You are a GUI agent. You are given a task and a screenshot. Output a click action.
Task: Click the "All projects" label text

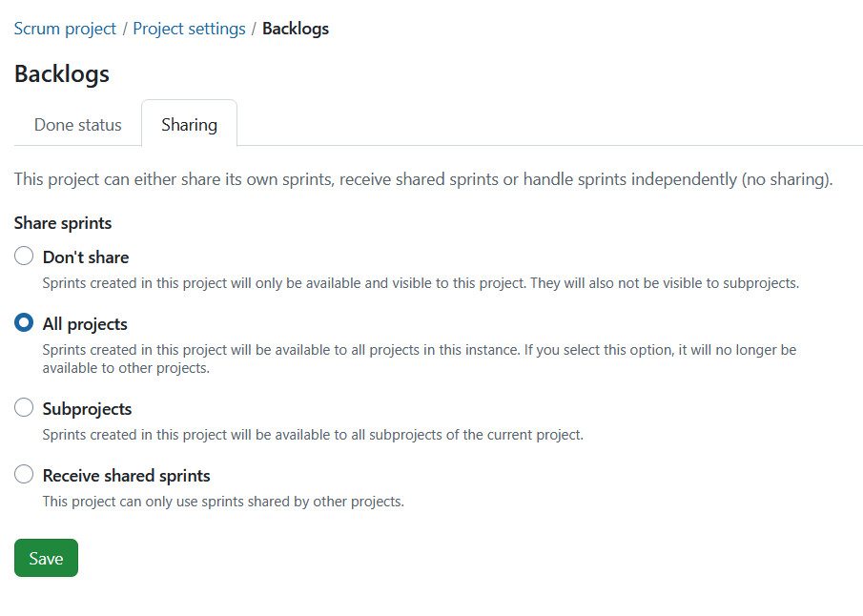[85, 323]
